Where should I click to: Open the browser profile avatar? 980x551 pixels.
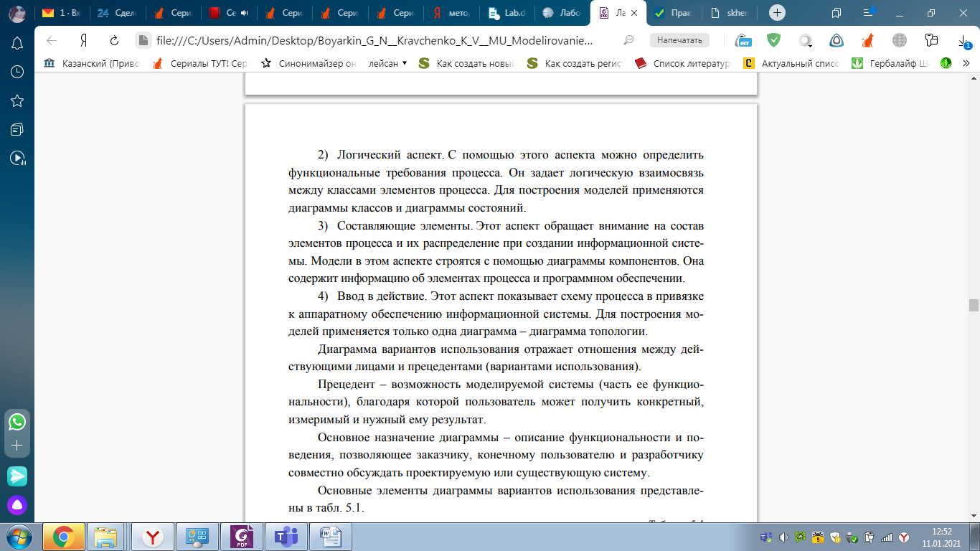[17, 13]
